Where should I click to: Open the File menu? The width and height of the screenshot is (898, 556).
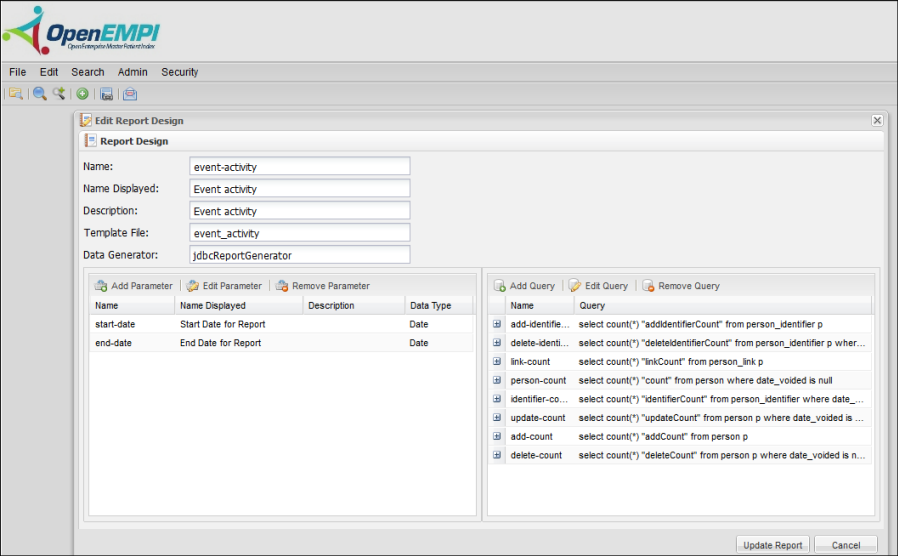17,72
